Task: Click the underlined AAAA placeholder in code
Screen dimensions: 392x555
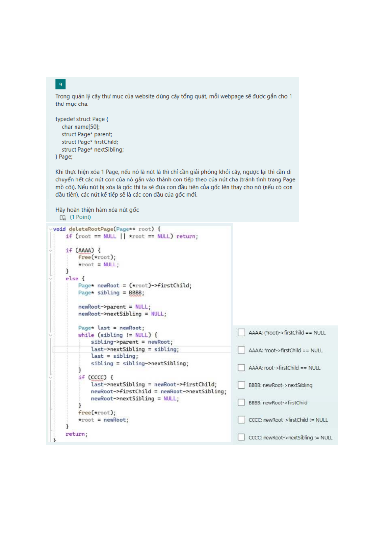Action: click(x=85, y=250)
